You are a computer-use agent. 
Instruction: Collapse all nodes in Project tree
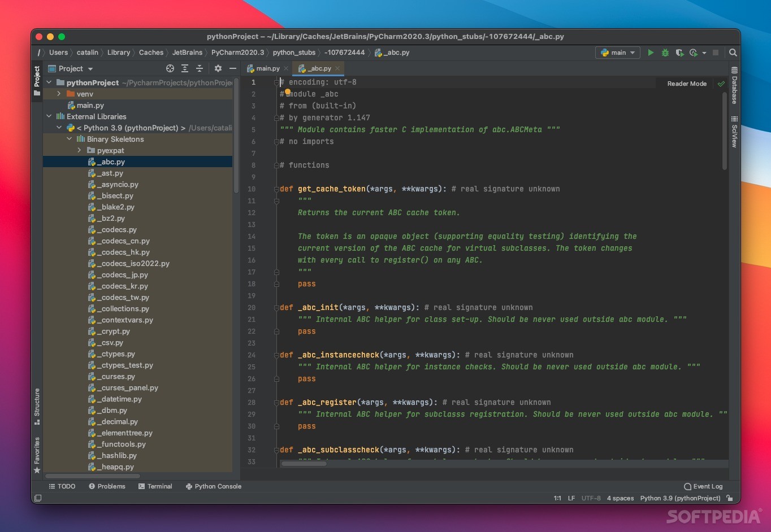point(200,68)
